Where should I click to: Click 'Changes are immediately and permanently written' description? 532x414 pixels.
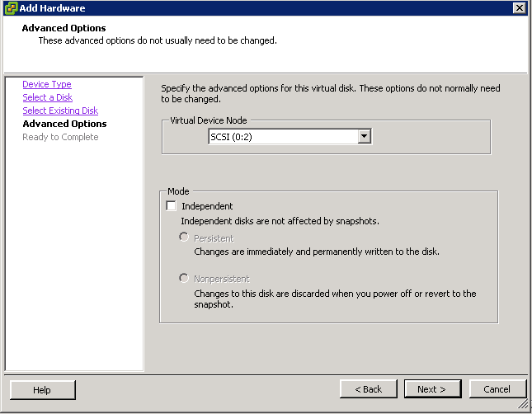(317, 252)
